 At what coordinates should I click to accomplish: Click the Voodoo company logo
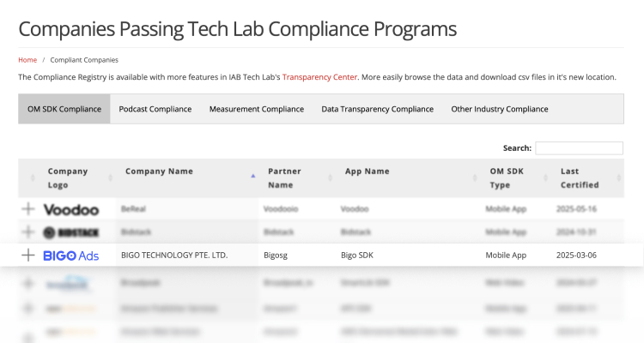[x=71, y=209]
